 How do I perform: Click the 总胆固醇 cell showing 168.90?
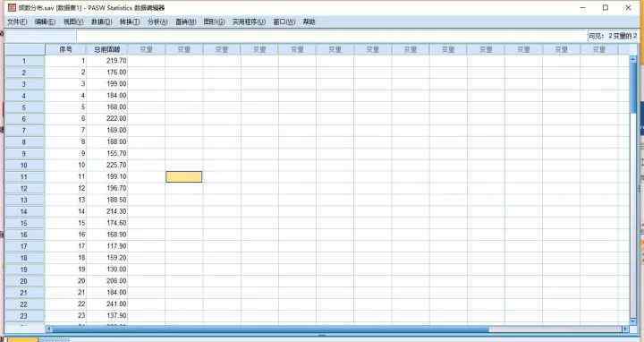[107, 235]
